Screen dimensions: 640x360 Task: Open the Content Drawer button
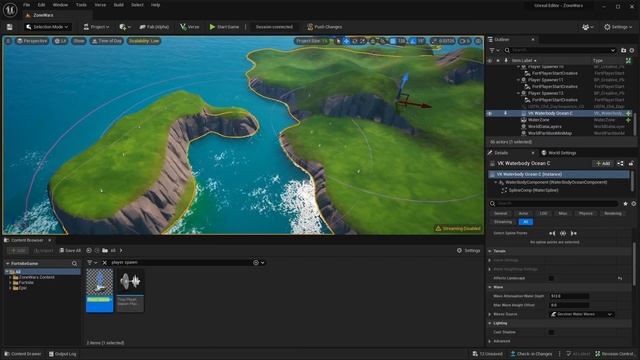pos(22,354)
